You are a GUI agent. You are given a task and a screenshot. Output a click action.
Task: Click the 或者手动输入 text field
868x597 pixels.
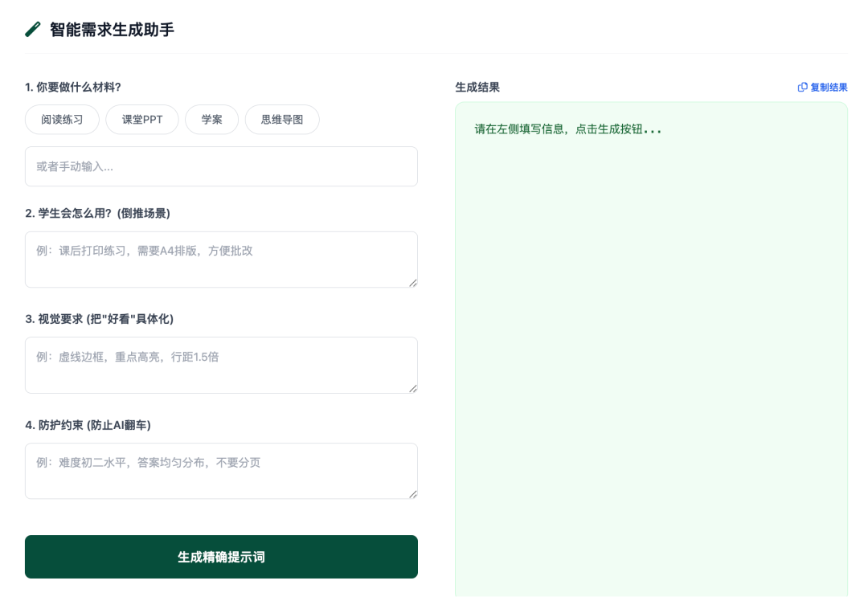tap(221, 166)
